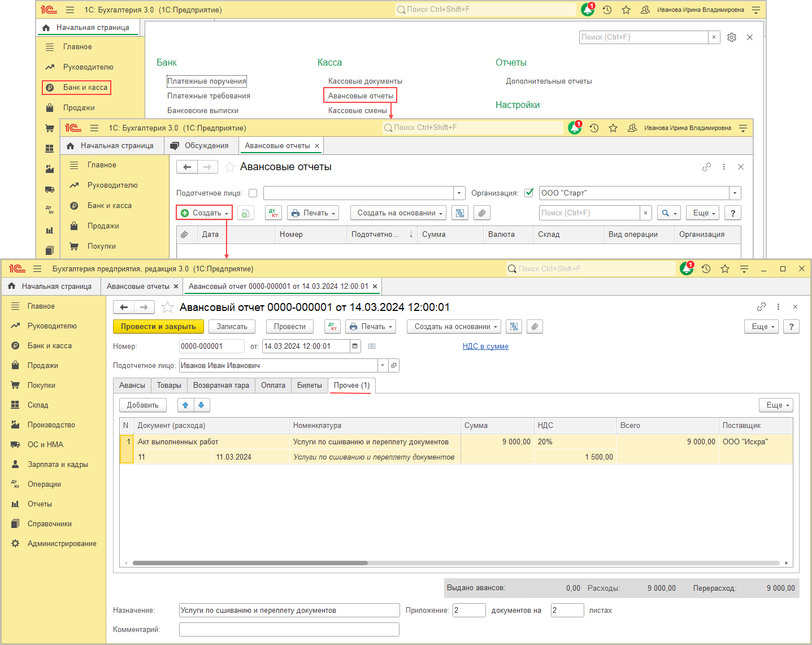The width and height of the screenshot is (812, 645).
Task: Select the Акт выполненных работ cell
Action: tap(212, 441)
